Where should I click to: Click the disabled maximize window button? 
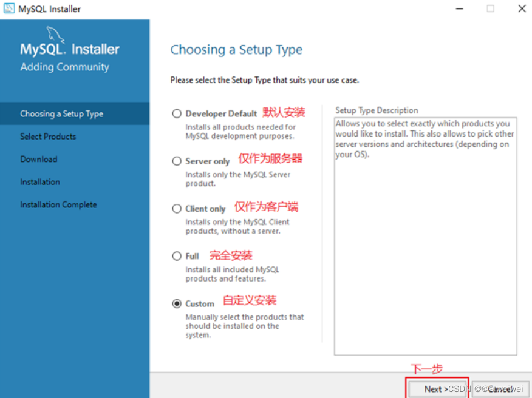[490, 9]
